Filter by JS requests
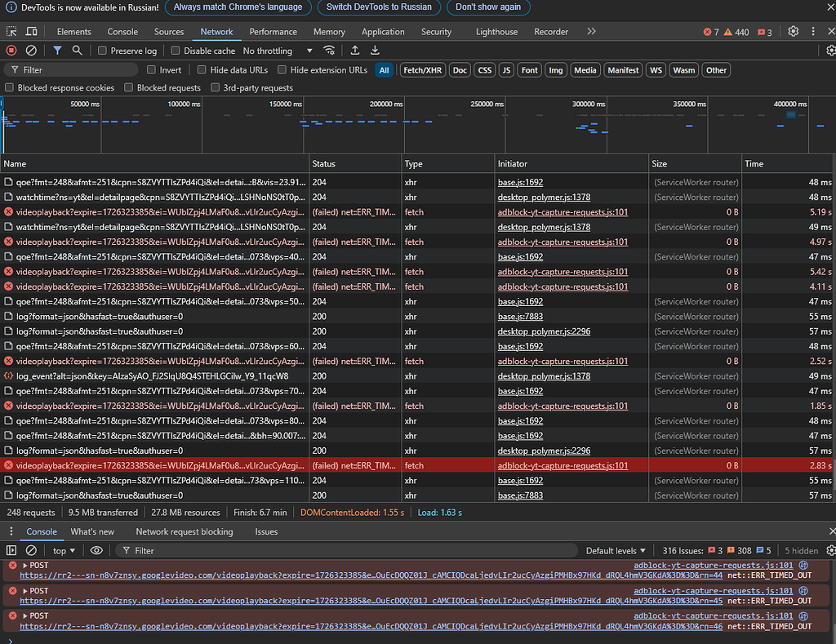The image size is (836, 644). coord(506,70)
